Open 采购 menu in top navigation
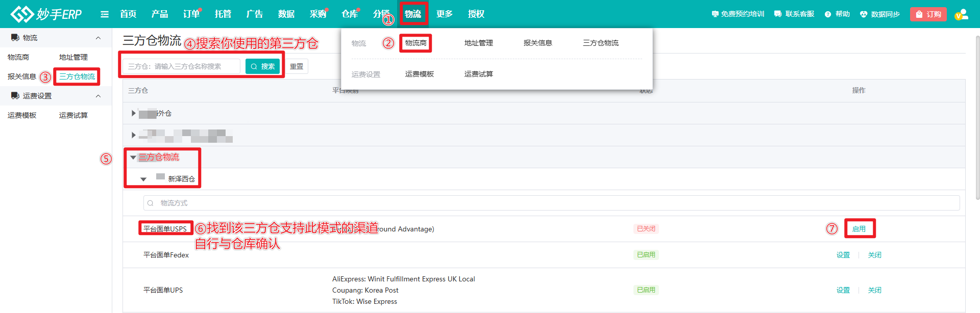The width and height of the screenshot is (980, 313). [x=318, y=14]
